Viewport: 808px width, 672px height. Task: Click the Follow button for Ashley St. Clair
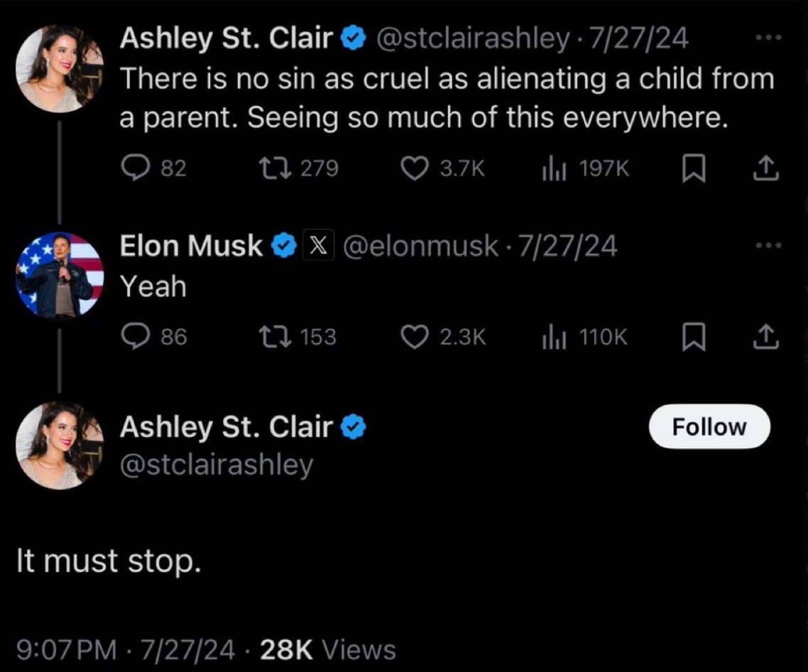tap(708, 426)
